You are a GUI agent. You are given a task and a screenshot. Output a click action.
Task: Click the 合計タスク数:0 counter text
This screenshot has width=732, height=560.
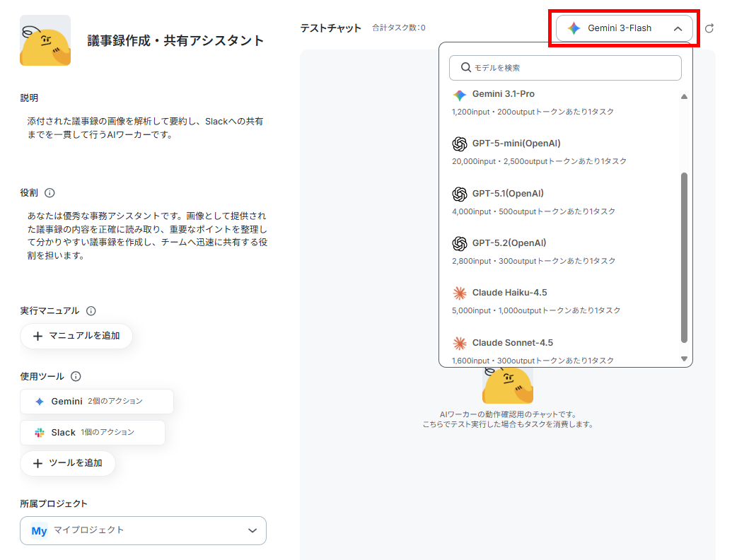[x=399, y=28]
